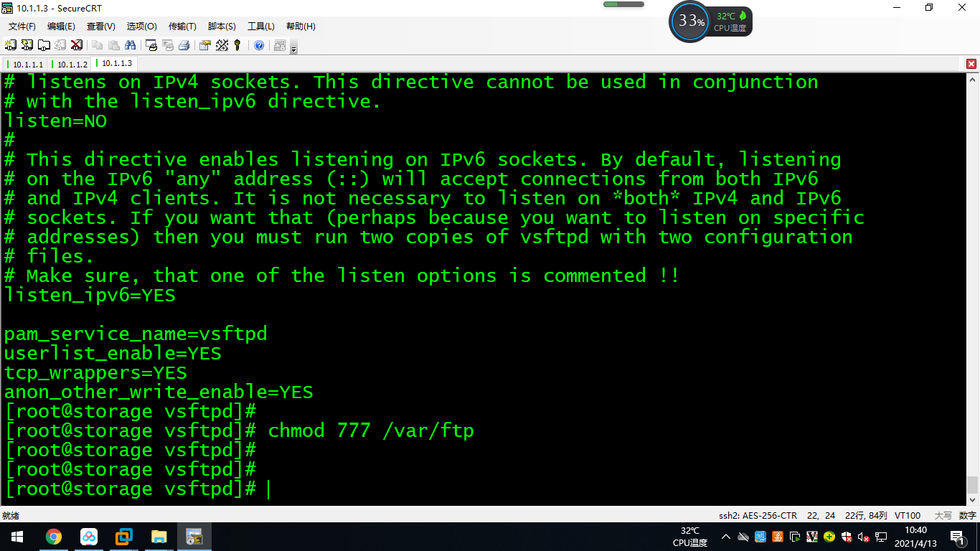Image resolution: width=980 pixels, height=551 pixels.
Task: Open the 查看(V) menu
Action: [x=101, y=27]
